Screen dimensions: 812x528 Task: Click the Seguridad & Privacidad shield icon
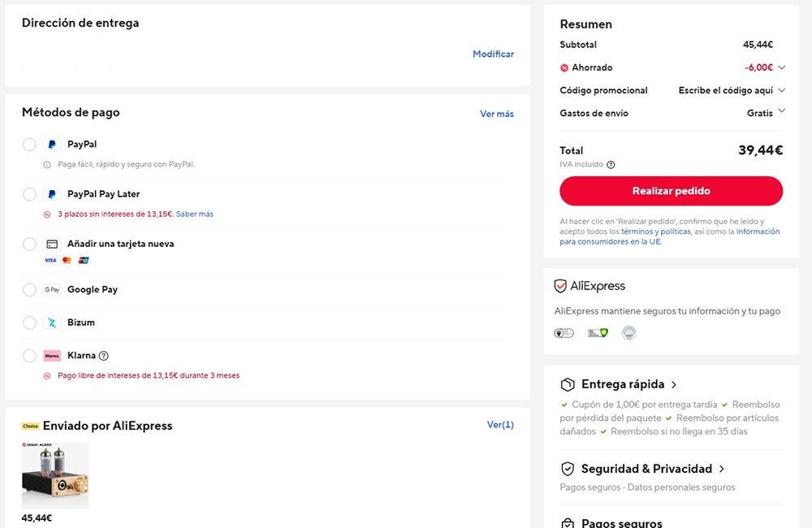[x=568, y=469]
